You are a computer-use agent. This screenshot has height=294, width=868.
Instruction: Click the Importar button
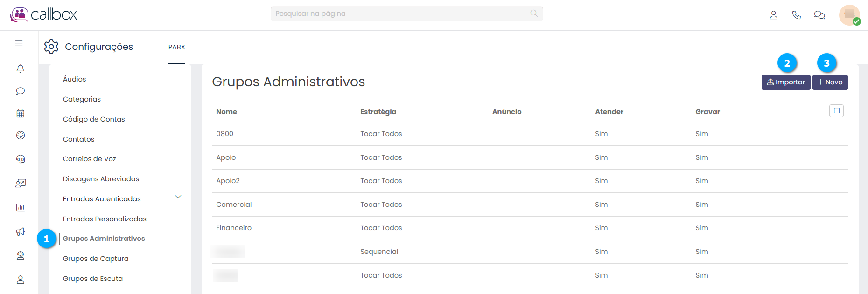pyautogui.click(x=785, y=82)
